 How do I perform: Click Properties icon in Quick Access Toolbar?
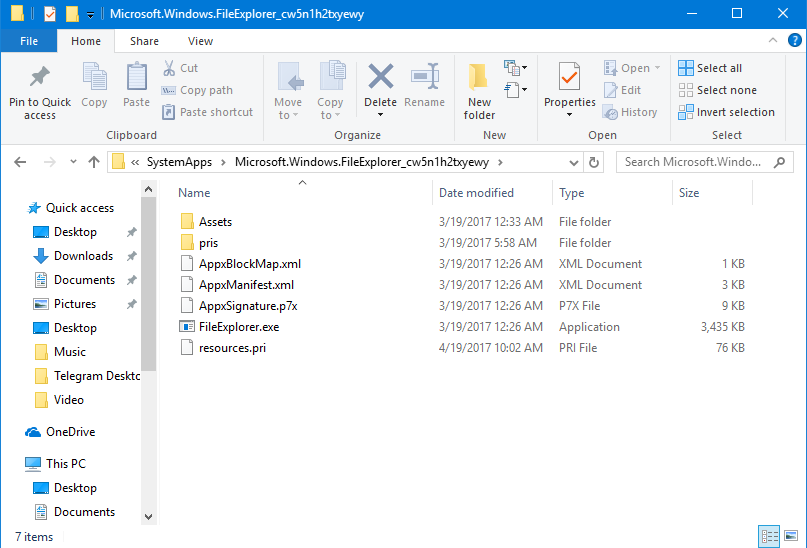(x=50, y=13)
